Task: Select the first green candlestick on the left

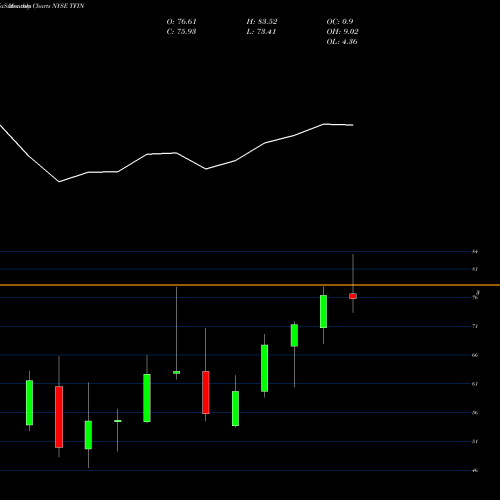Action: (29, 403)
